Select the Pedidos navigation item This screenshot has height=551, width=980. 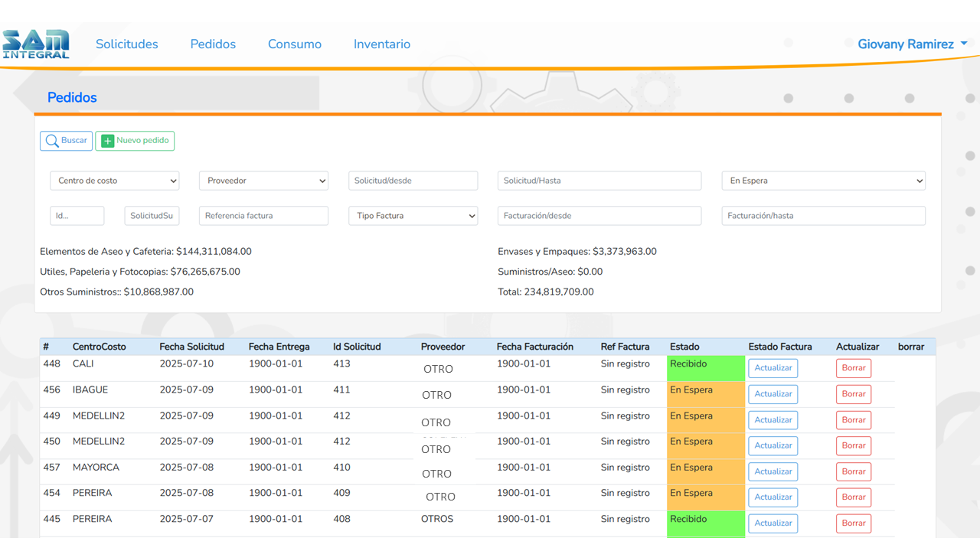coord(213,44)
